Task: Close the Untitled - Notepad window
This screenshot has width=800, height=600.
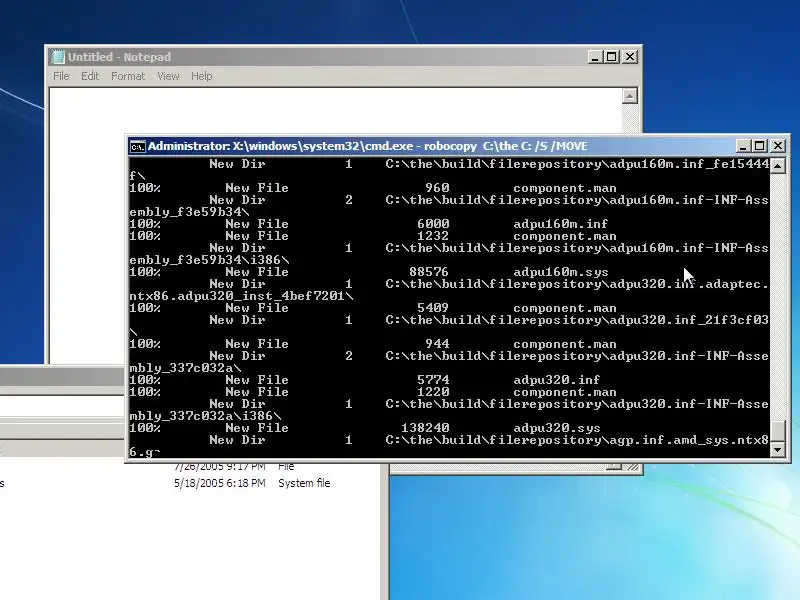Action: coord(630,57)
